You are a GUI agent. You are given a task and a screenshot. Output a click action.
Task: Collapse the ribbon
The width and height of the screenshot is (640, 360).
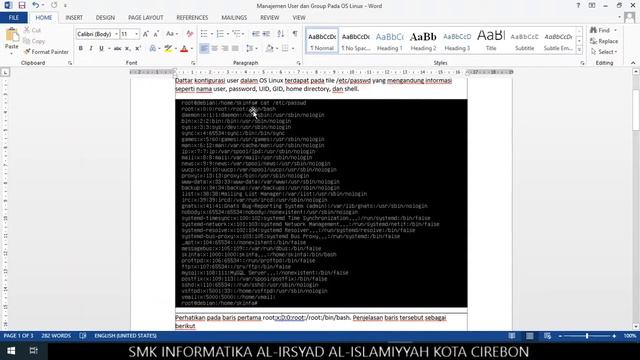[x=633, y=63]
